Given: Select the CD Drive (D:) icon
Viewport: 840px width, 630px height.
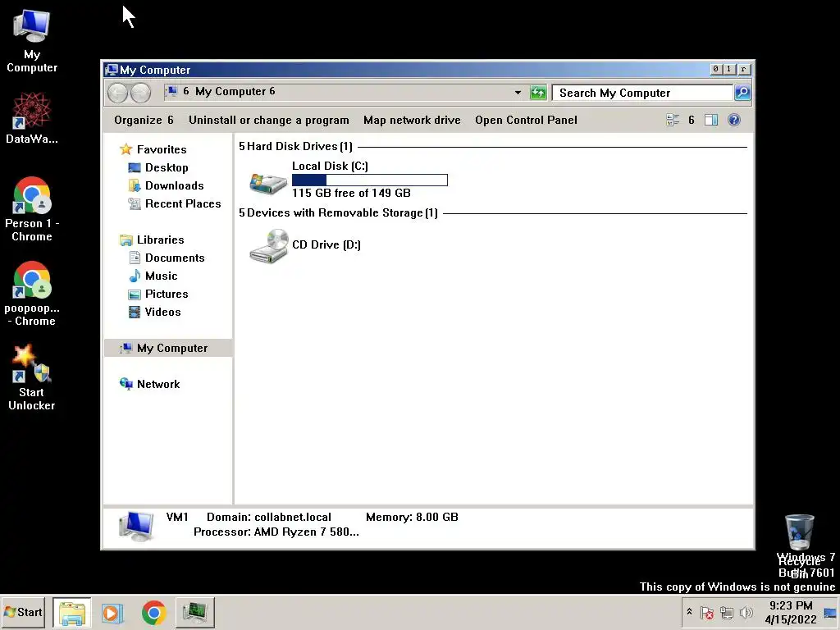Looking at the screenshot, I should [x=268, y=246].
